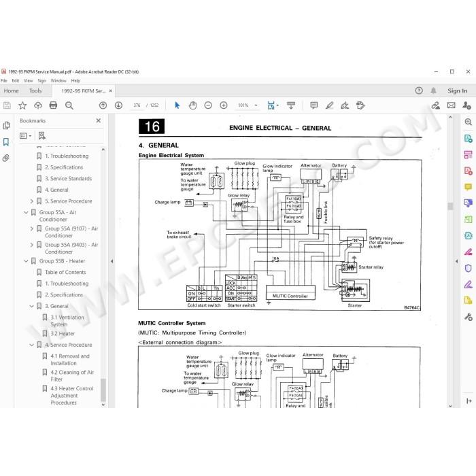Click the Save file icon
The width and height of the screenshot is (476, 476).
tap(7, 105)
